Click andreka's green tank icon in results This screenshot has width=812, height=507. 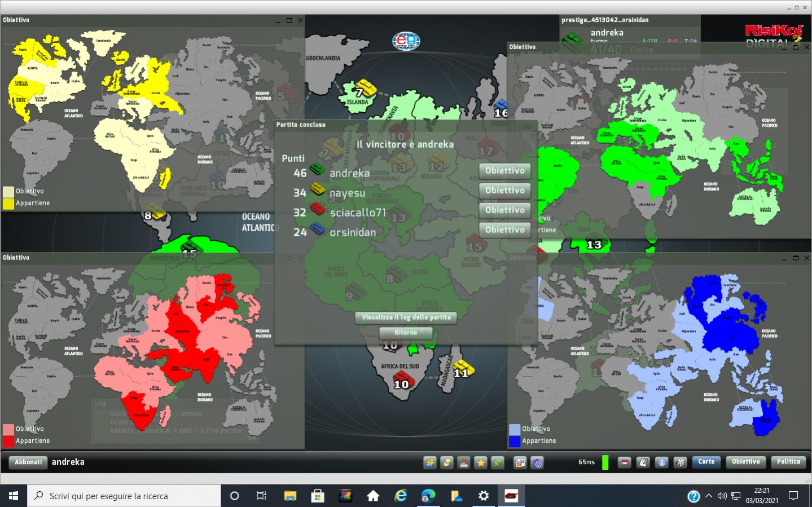(317, 169)
